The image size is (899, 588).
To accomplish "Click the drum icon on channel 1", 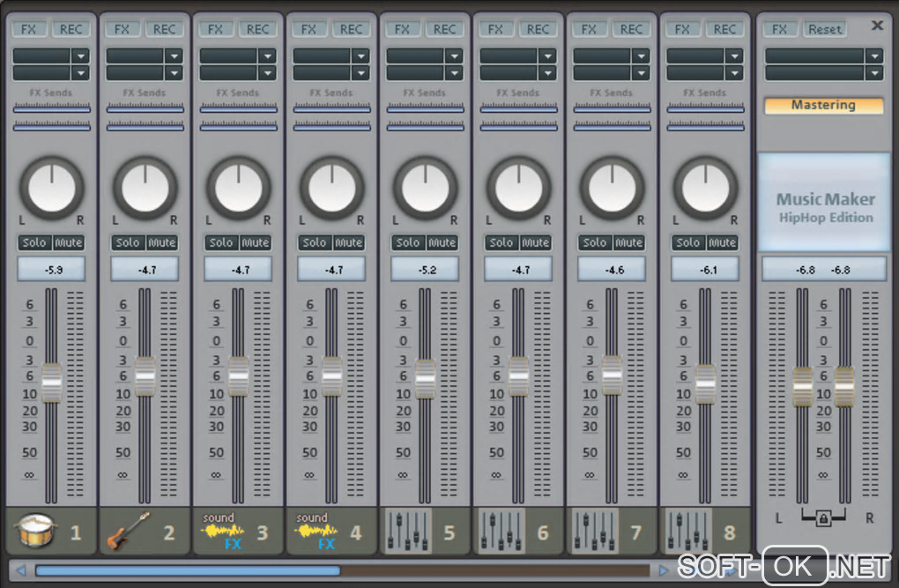I will (35, 532).
